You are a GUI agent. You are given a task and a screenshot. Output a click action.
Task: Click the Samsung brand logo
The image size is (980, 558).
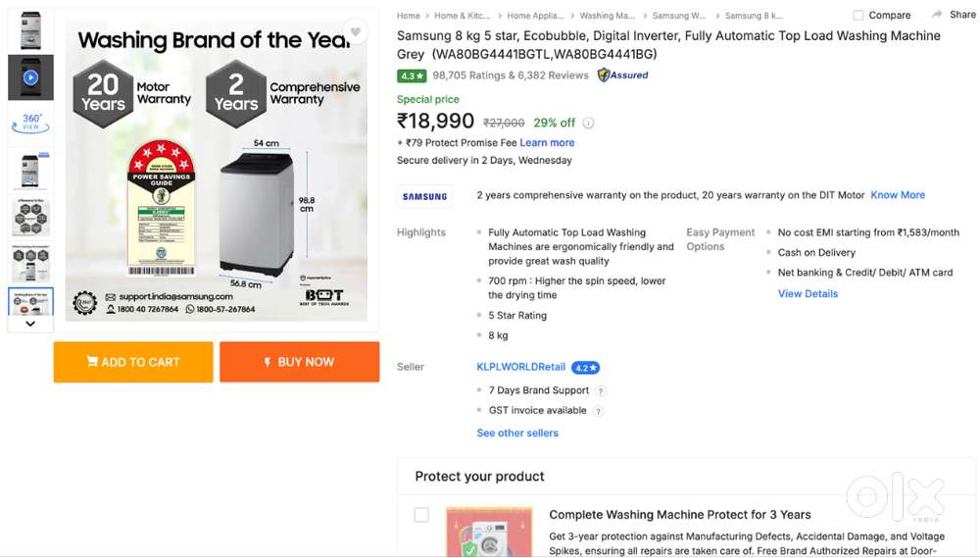(424, 196)
